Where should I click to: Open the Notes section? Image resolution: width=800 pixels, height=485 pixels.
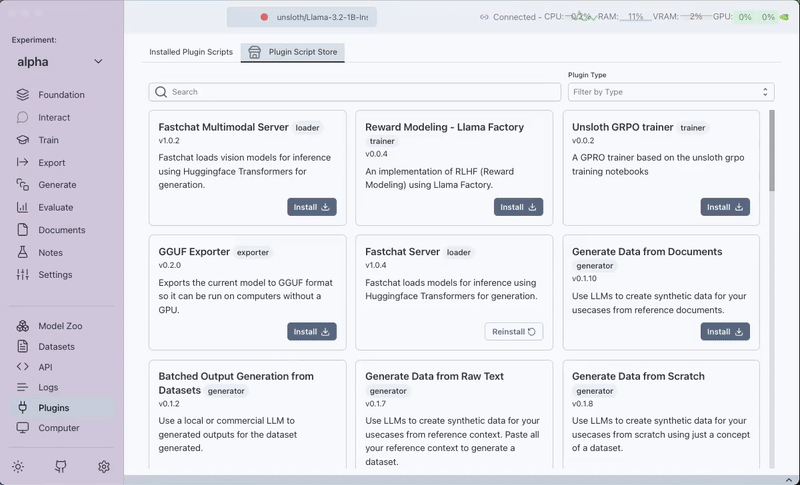tap(50, 252)
